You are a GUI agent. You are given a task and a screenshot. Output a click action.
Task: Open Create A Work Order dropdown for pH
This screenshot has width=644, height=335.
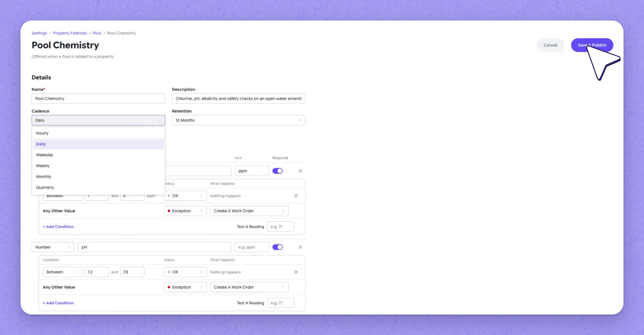[x=249, y=287]
